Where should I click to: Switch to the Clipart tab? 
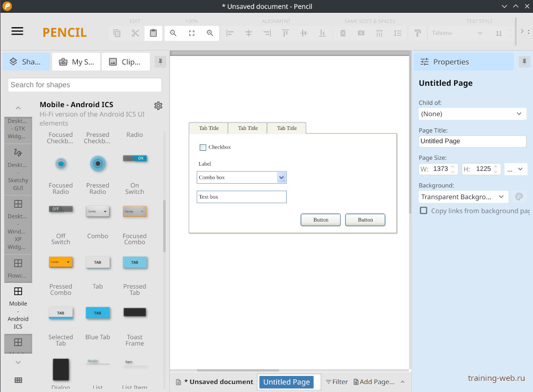tap(126, 61)
